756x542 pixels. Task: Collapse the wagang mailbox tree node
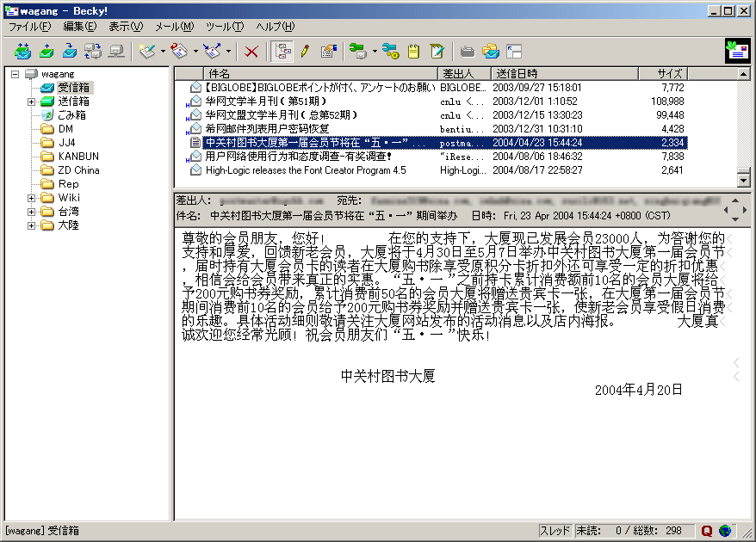point(15,74)
